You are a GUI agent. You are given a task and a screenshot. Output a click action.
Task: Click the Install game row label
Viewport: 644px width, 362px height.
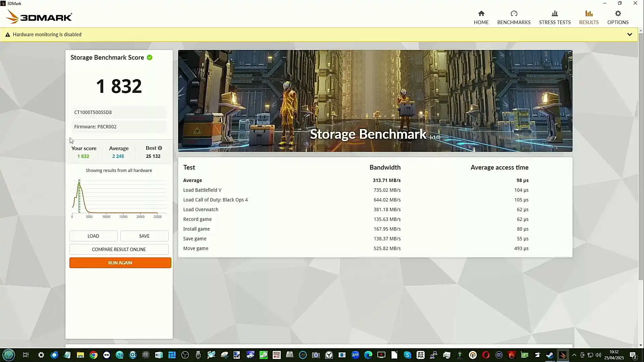tap(196, 229)
